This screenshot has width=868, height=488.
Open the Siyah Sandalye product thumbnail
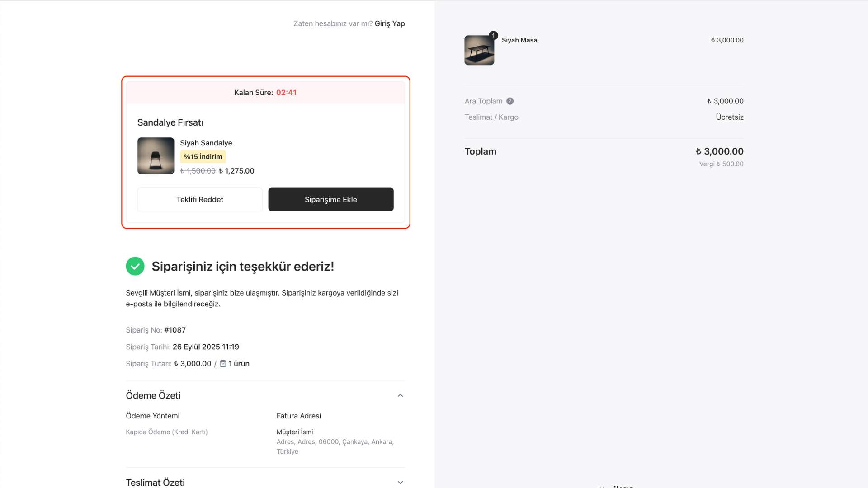(x=156, y=155)
